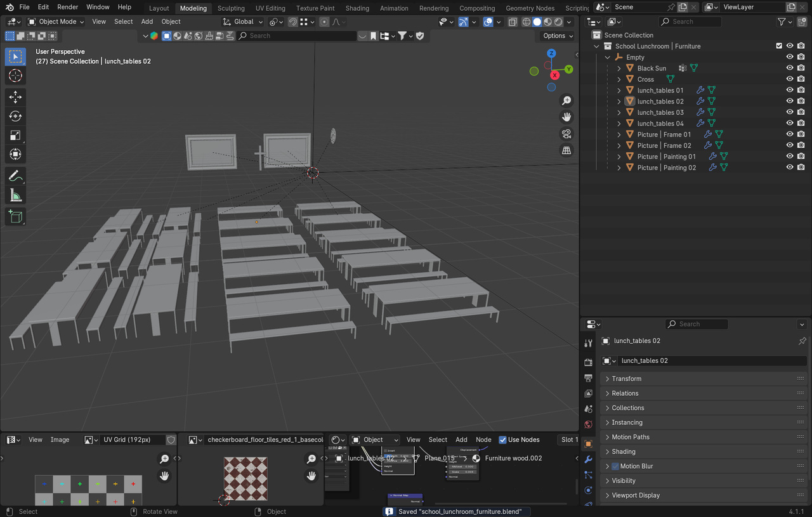Expand the Transform panel
This screenshot has height=517, width=812.
(626, 379)
